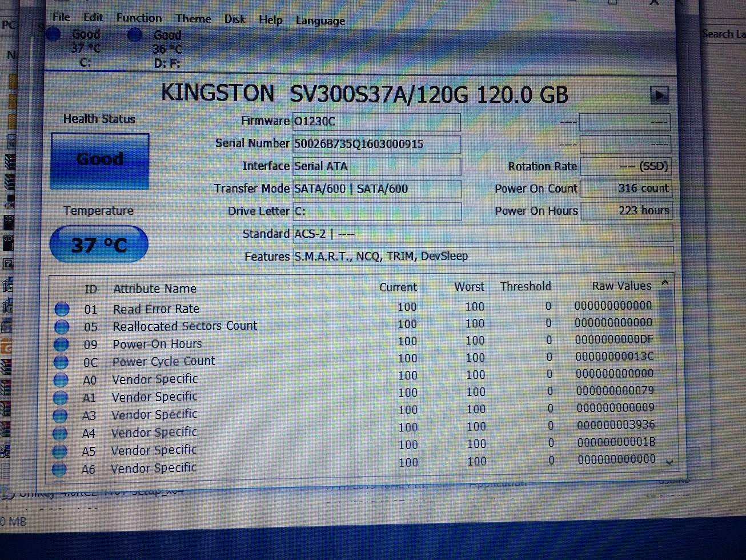
Task: Click the Interface field showing Serial ATA
Action: pyautogui.click(x=376, y=166)
